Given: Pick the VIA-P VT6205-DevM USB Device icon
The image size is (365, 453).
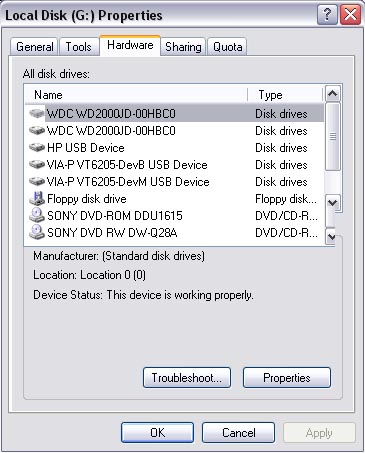Looking at the screenshot, I should click(x=37, y=181).
